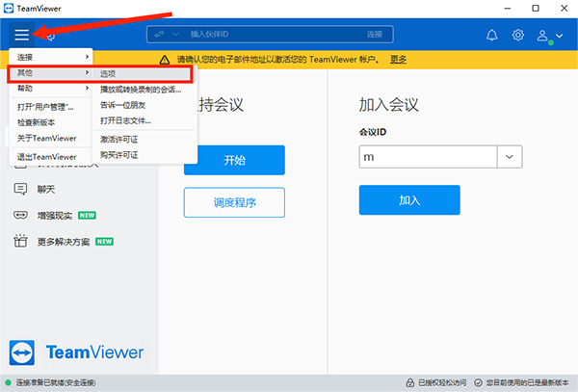Image resolution: width=578 pixels, height=392 pixels.
Task: Click 打开"用户管理"... menu entry
Action: click(x=51, y=107)
